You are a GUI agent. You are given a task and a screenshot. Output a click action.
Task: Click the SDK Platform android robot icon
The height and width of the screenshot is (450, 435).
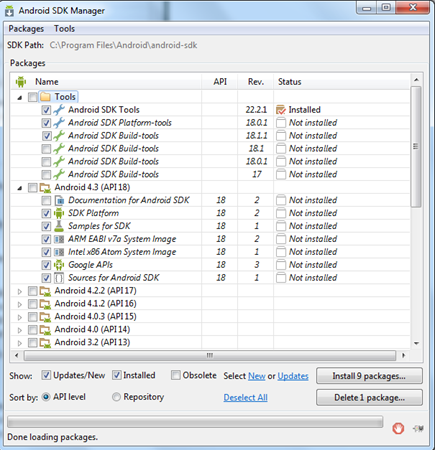coord(59,213)
